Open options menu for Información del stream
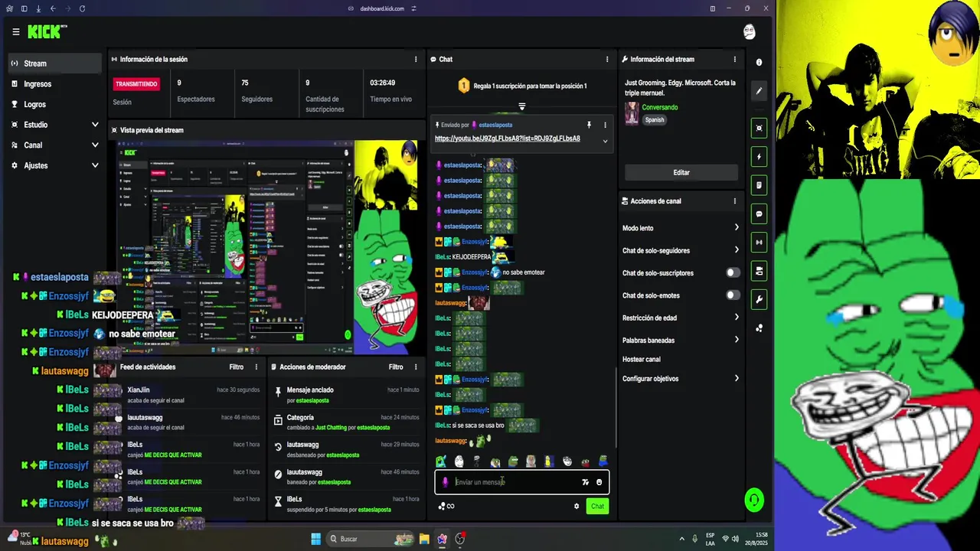 pos(735,59)
